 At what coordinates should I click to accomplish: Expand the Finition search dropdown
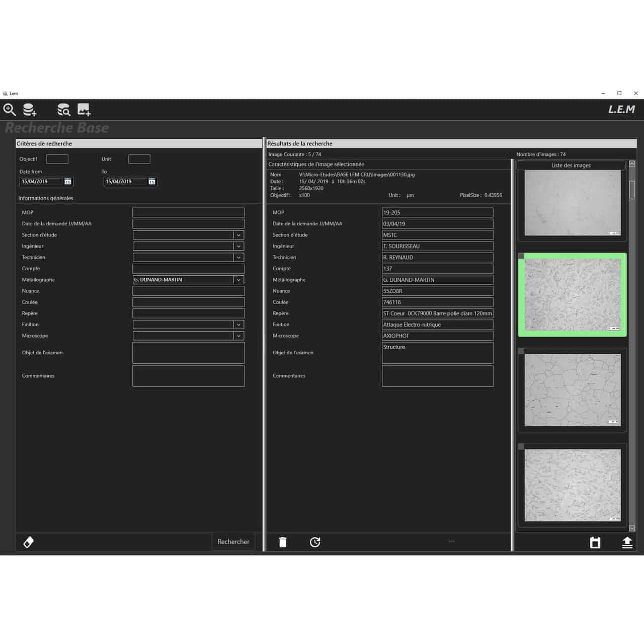click(238, 325)
